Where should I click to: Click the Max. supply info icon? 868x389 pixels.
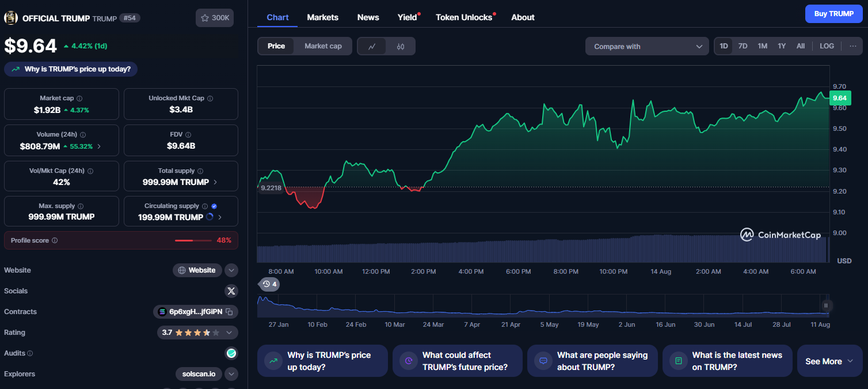point(80,206)
